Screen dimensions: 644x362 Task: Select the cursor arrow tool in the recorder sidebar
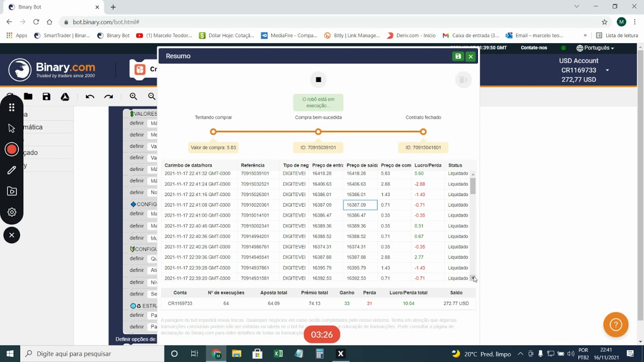[12, 128]
